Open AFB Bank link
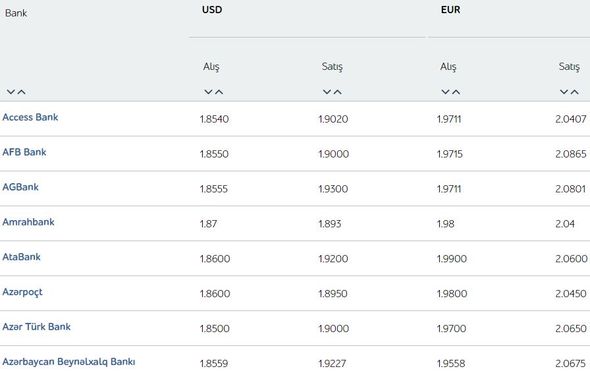Viewport: 590px width, 371px height. pyautogui.click(x=24, y=152)
